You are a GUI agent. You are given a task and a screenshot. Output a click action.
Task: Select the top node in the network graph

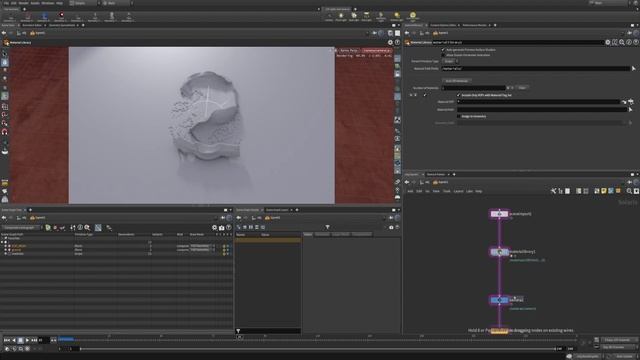click(499, 214)
